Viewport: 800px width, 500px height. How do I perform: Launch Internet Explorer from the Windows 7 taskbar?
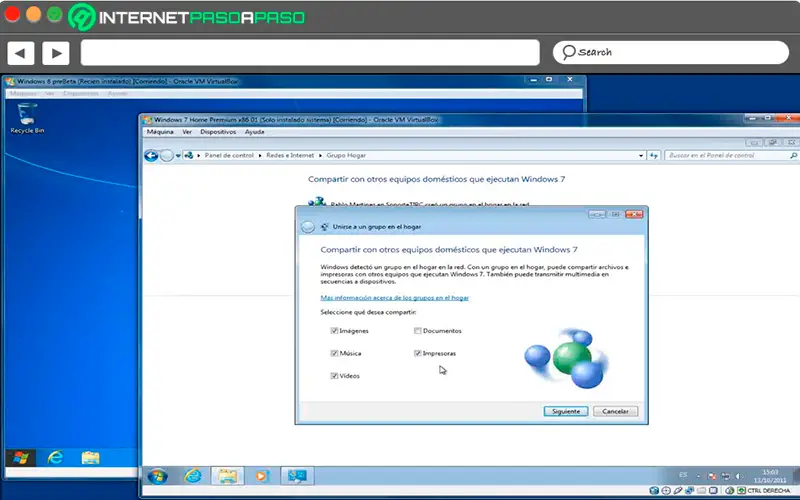[x=193, y=476]
